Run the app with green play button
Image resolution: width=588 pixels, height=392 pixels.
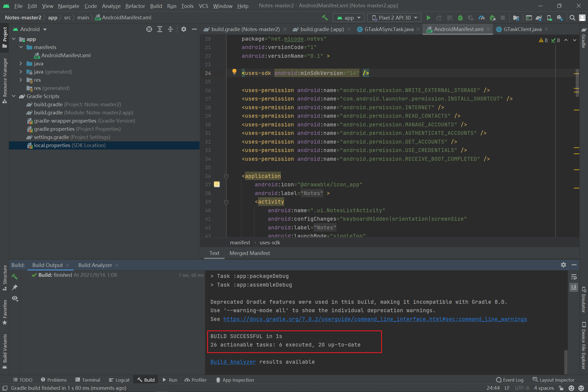tap(428, 18)
